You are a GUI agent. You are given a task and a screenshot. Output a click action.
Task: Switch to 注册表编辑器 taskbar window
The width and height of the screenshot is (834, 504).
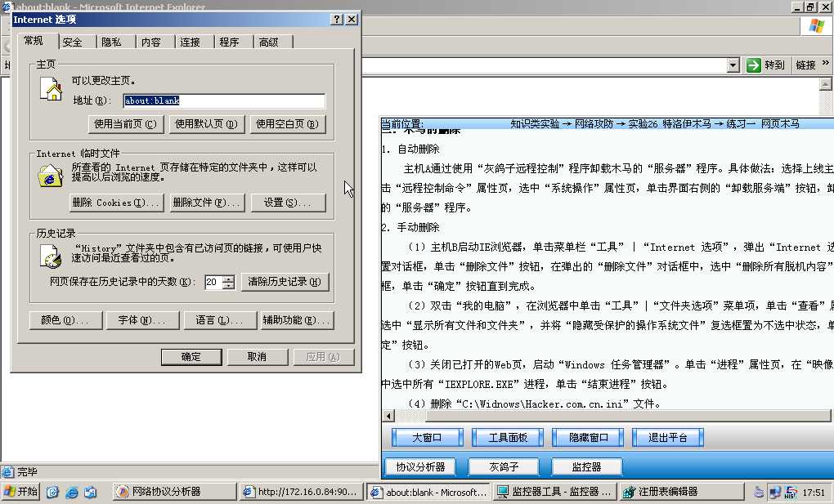(x=682, y=492)
